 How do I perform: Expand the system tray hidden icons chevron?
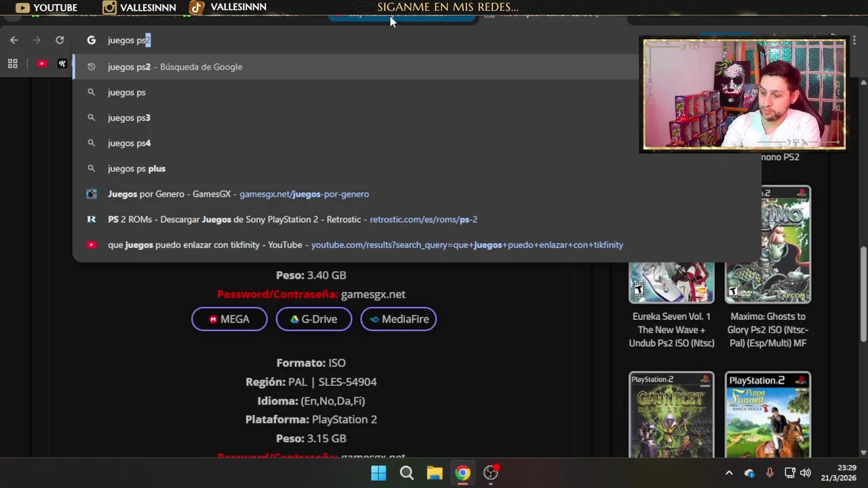[x=729, y=473]
